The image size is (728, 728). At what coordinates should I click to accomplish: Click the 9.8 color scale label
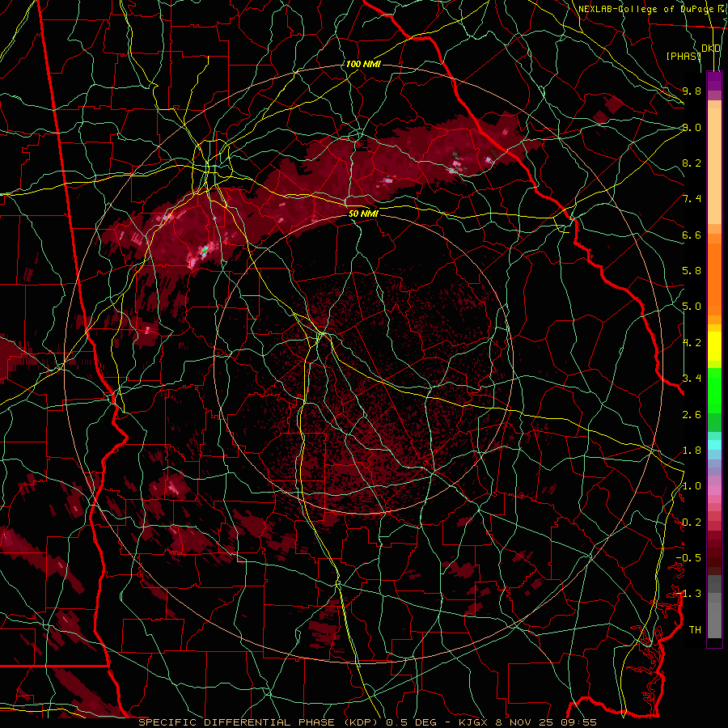[x=692, y=91]
